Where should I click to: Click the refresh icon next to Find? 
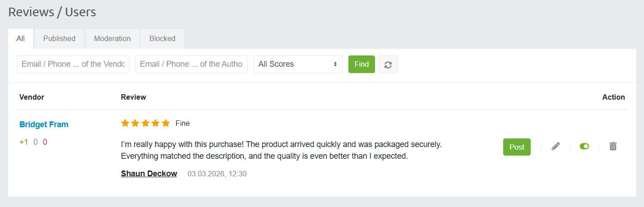click(388, 64)
